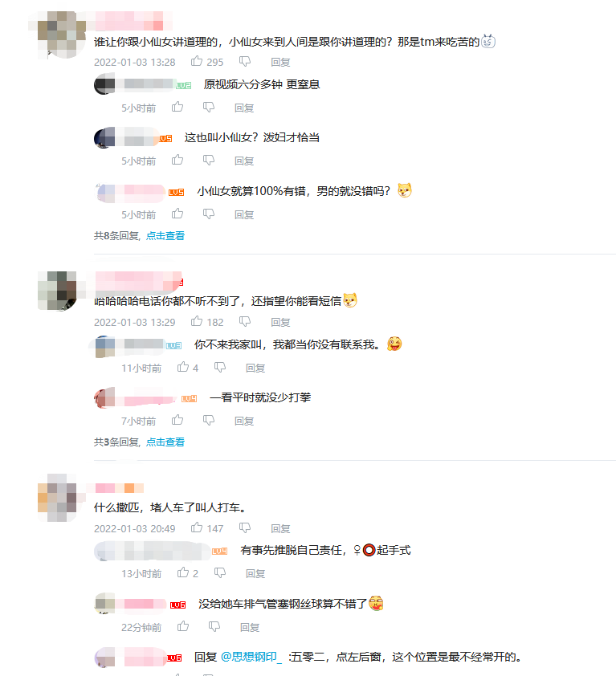This screenshot has height=676, width=616.
Task: Expand all 3 replies via 点击查看
Action: [x=165, y=442]
